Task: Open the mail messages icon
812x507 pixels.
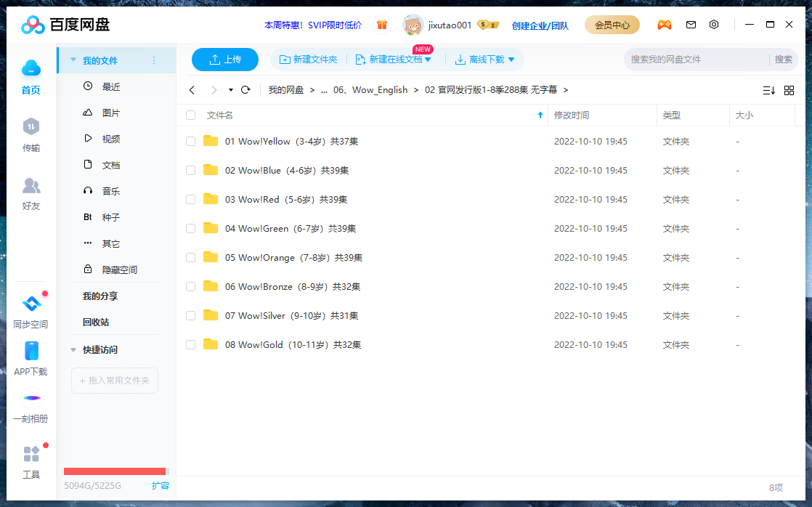Action: [691, 25]
